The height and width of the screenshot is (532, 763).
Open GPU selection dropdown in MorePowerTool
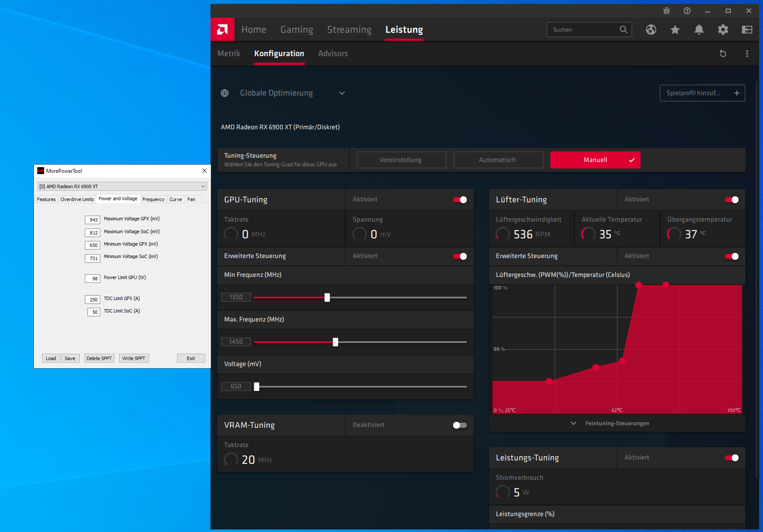122,186
